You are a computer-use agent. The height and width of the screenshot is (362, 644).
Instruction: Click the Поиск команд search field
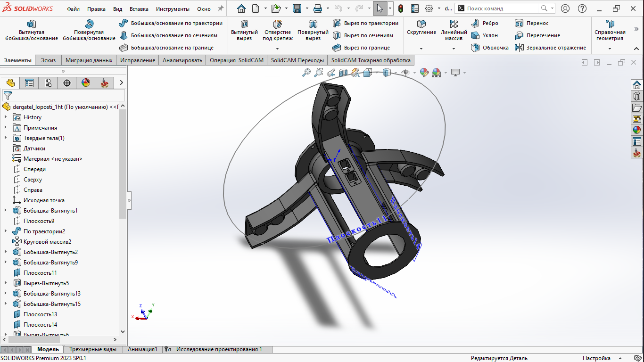(503, 8)
